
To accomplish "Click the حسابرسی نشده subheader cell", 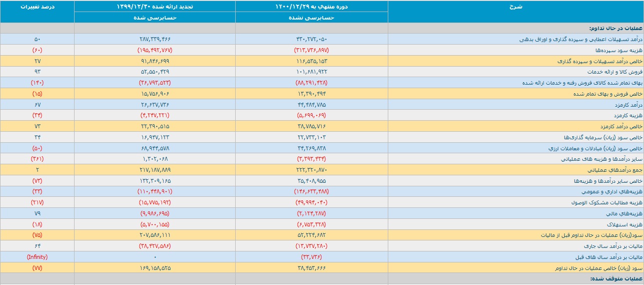I will click(x=312, y=17).
